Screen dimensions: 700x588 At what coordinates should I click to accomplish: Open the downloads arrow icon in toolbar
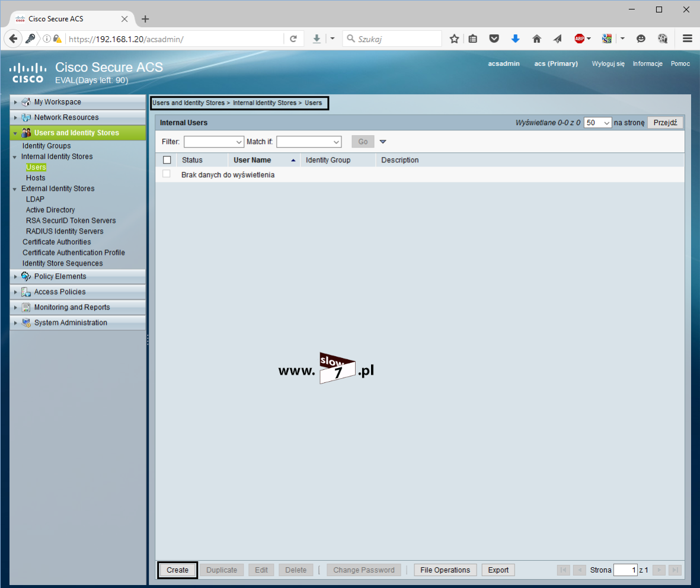click(317, 39)
